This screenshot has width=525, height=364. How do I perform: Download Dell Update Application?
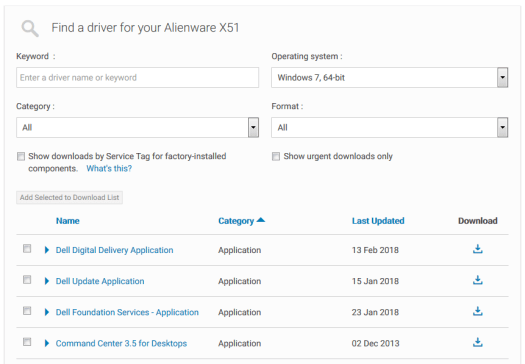tap(477, 280)
